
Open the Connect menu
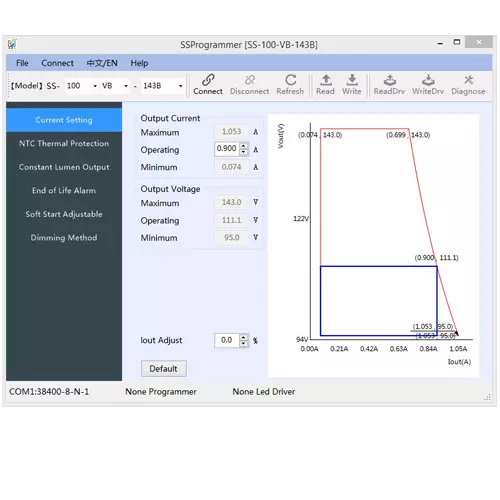[x=57, y=63]
